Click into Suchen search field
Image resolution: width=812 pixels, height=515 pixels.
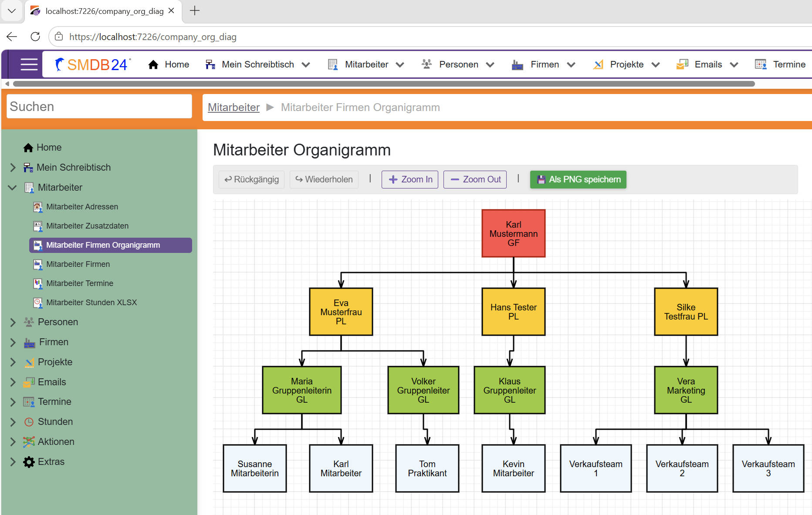point(99,107)
